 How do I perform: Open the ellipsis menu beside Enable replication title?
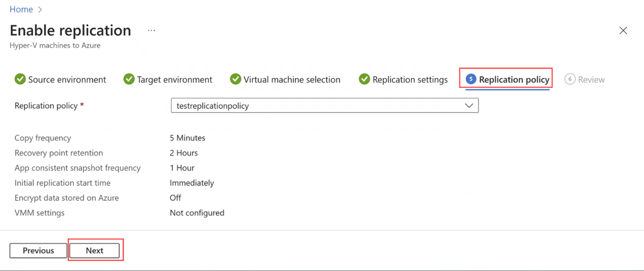(151, 30)
